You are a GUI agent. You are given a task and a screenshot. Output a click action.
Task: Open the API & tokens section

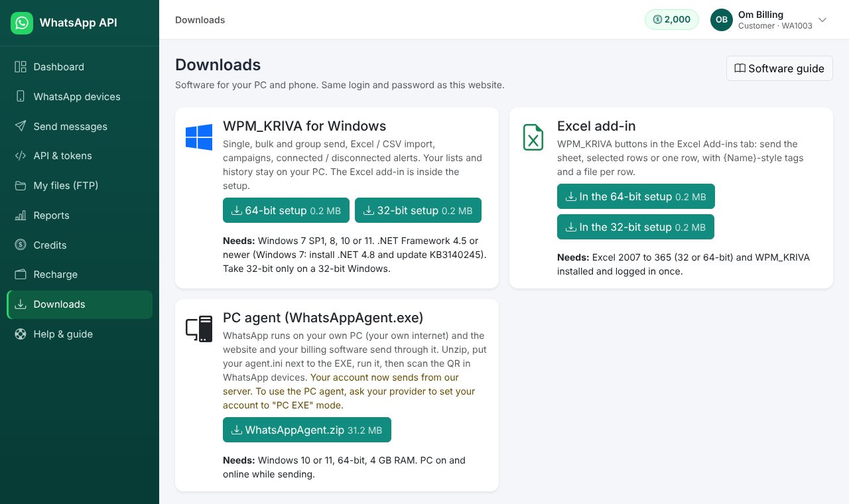(x=80, y=156)
